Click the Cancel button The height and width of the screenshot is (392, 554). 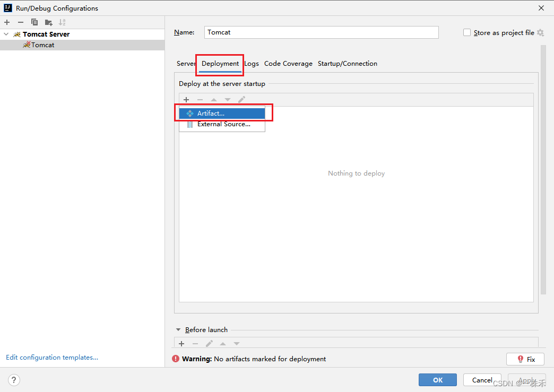tap(482, 380)
